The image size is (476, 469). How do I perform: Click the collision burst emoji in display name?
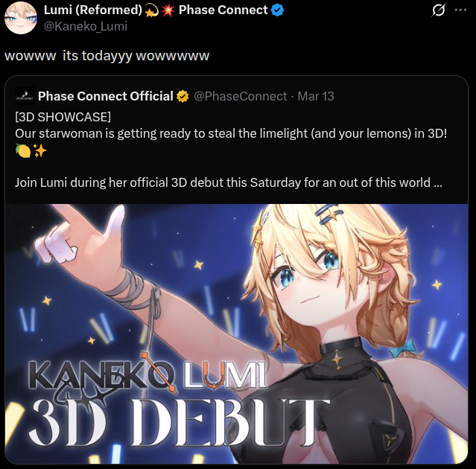(x=168, y=10)
